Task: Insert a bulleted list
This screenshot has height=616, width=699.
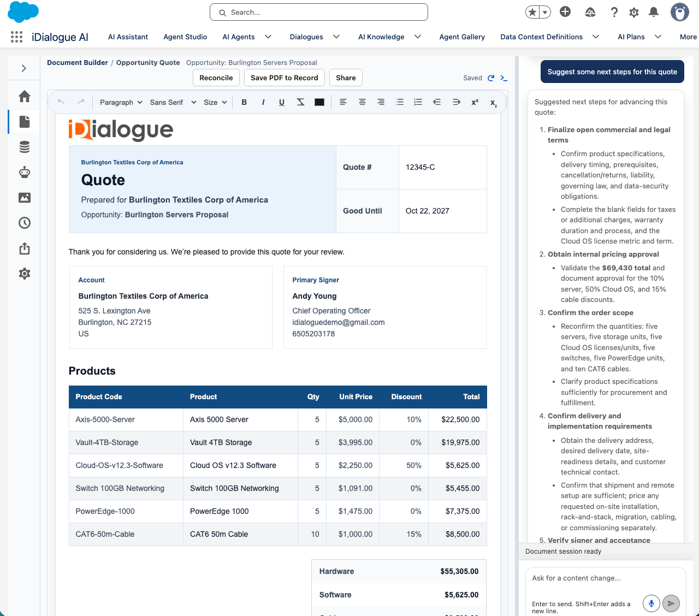Action: click(x=400, y=102)
